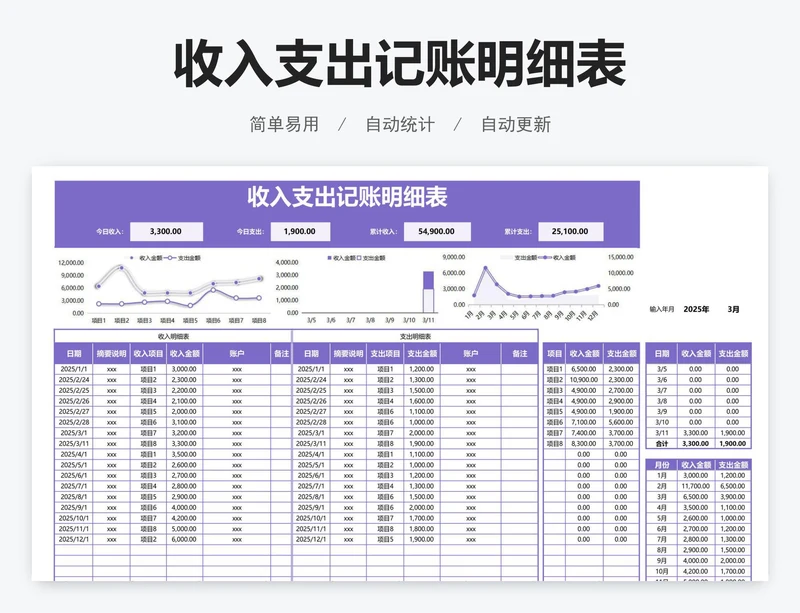Open the project income/expense line chart
This screenshot has width=800, height=613.
point(163,288)
